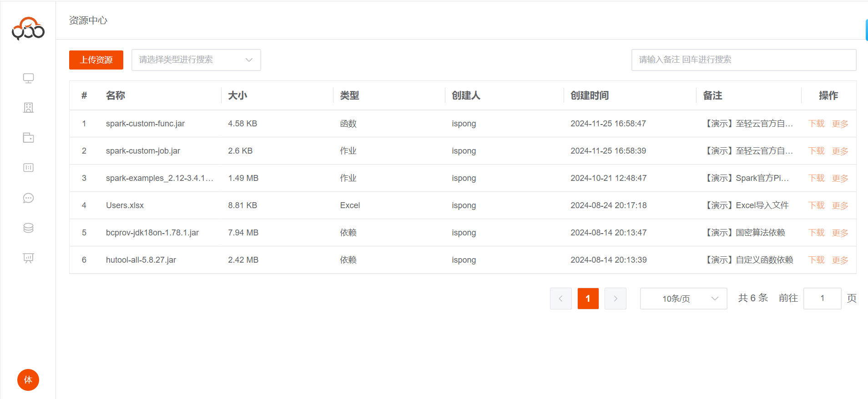Open 更多 options for Users.xlsx
Viewport: 868px width, 399px height.
click(x=840, y=205)
